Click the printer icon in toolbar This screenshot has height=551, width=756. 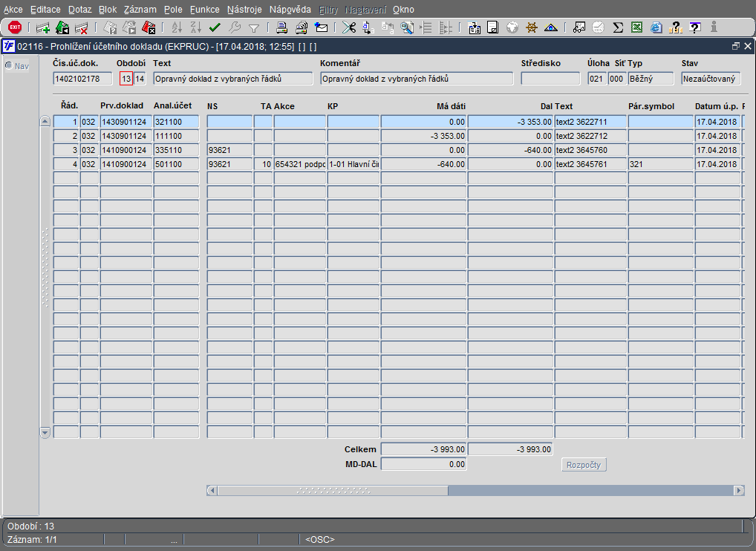coord(281,28)
